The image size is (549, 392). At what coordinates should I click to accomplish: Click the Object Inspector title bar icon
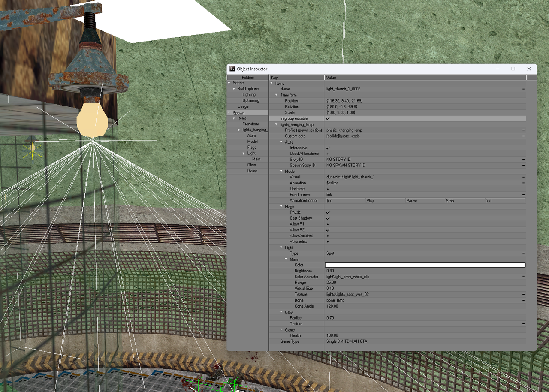tap(232, 69)
